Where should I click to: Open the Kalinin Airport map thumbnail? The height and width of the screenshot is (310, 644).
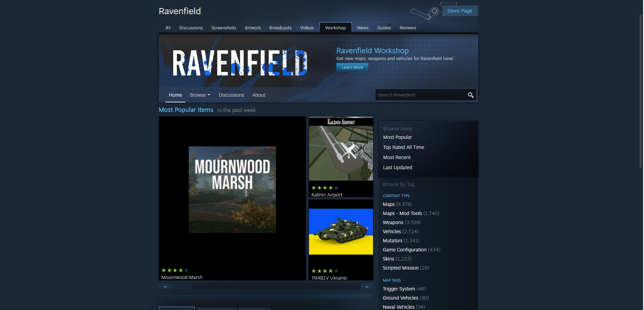coord(341,149)
